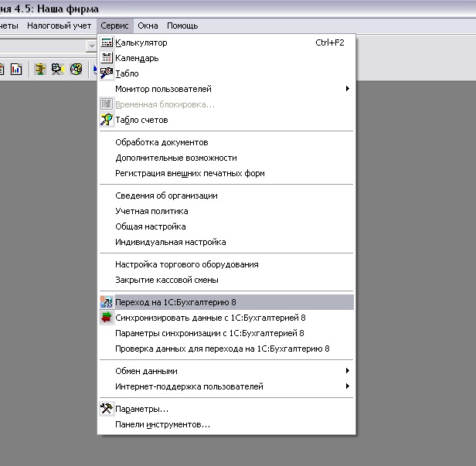Select Дополнительные возможности
The image size is (476, 466).
click(226, 158)
